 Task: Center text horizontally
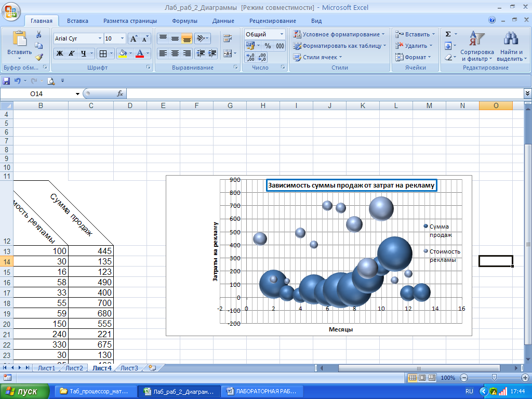click(x=175, y=54)
